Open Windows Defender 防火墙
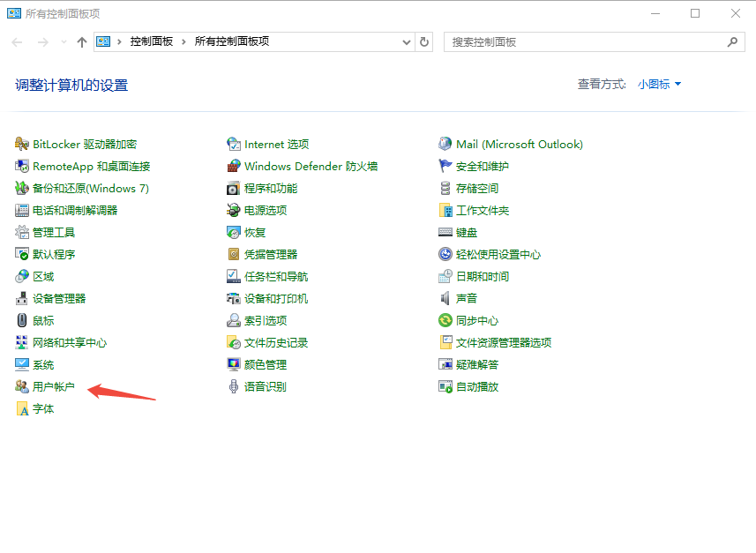The width and height of the screenshot is (756, 553). pos(300,166)
